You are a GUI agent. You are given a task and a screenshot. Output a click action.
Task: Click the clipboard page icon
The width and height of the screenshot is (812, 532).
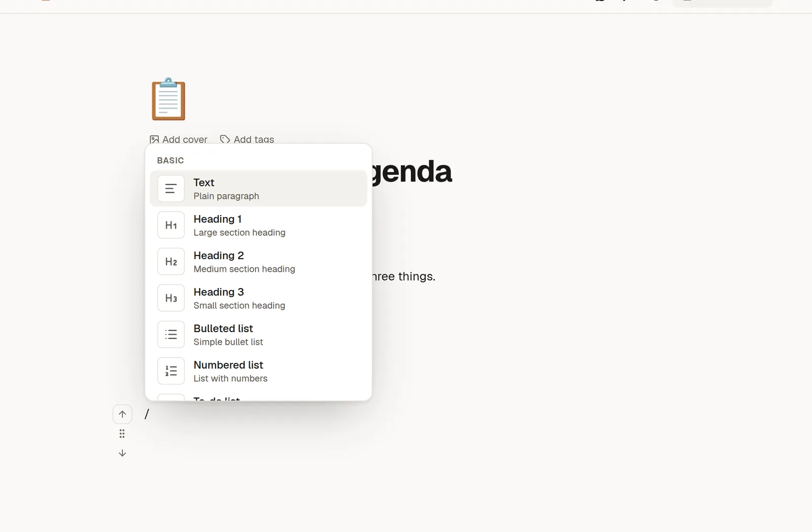click(x=168, y=99)
